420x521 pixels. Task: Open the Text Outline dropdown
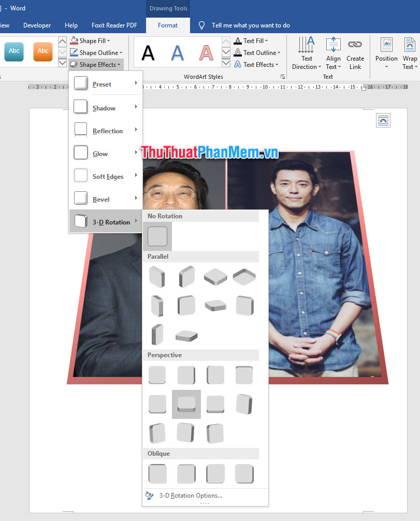point(257,52)
